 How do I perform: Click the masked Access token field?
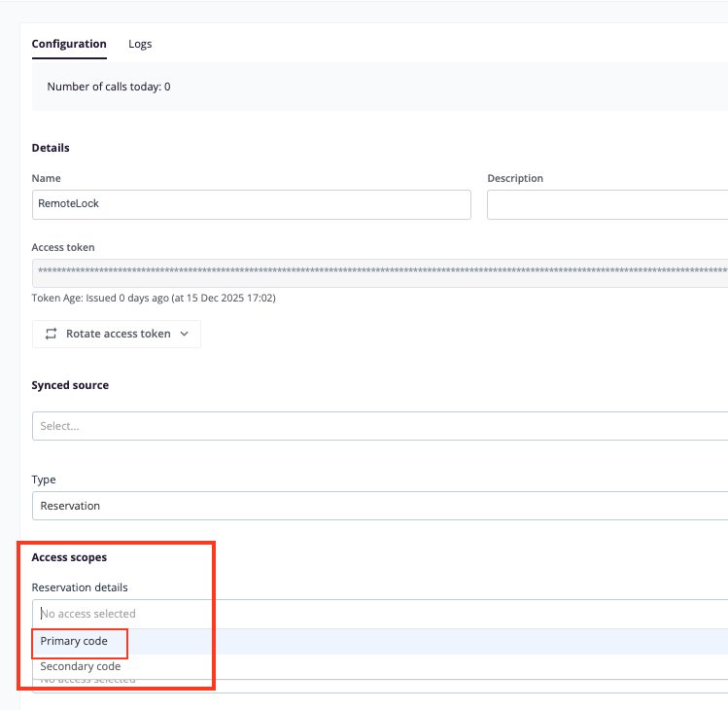(x=379, y=272)
